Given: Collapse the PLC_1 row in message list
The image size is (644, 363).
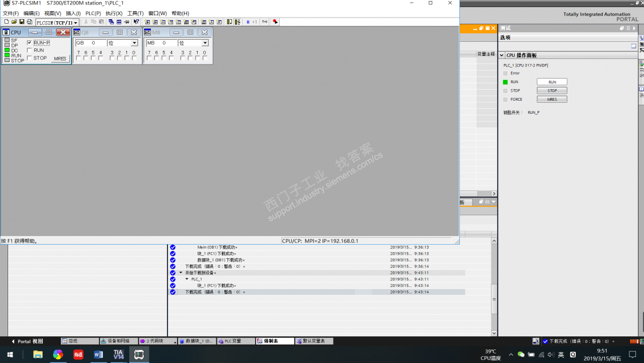Looking at the screenshot, I should point(187,279).
